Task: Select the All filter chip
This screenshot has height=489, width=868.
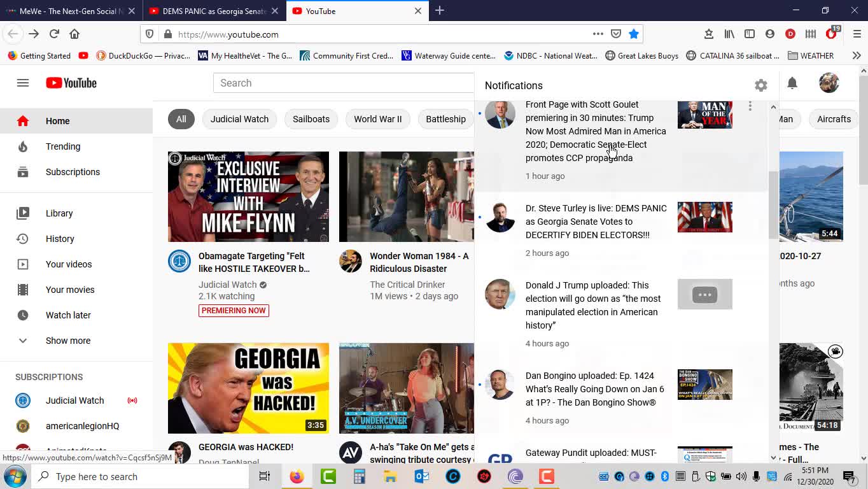Action: tap(181, 119)
